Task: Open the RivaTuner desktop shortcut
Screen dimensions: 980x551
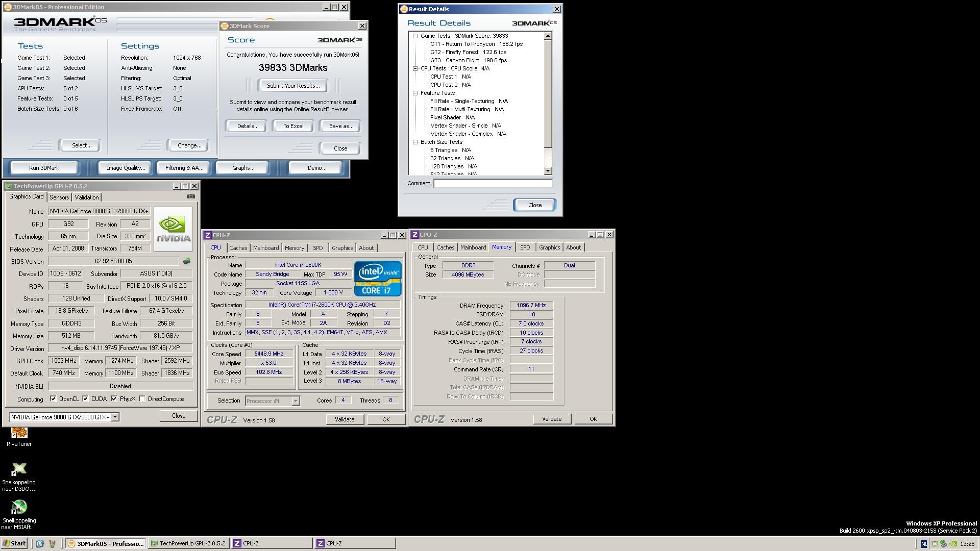Action: 19,434
